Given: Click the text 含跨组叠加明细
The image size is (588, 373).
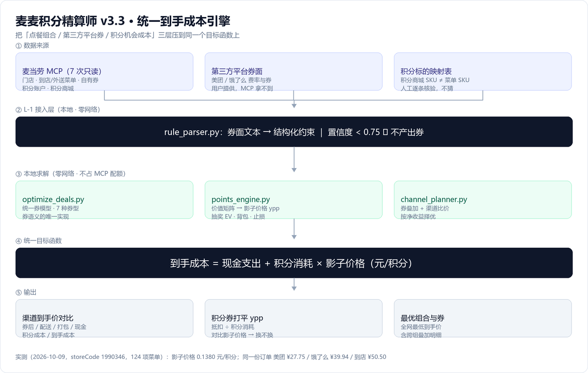Looking at the screenshot, I should (421, 335).
